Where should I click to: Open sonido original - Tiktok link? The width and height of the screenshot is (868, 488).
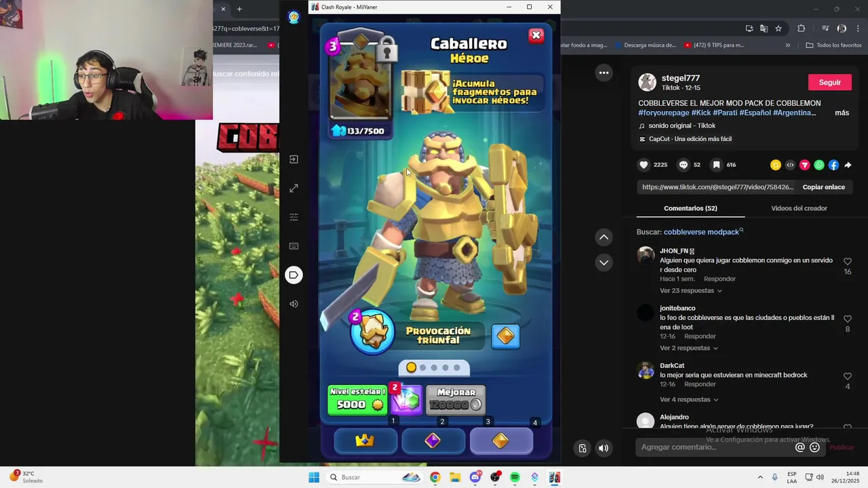[682, 125]
